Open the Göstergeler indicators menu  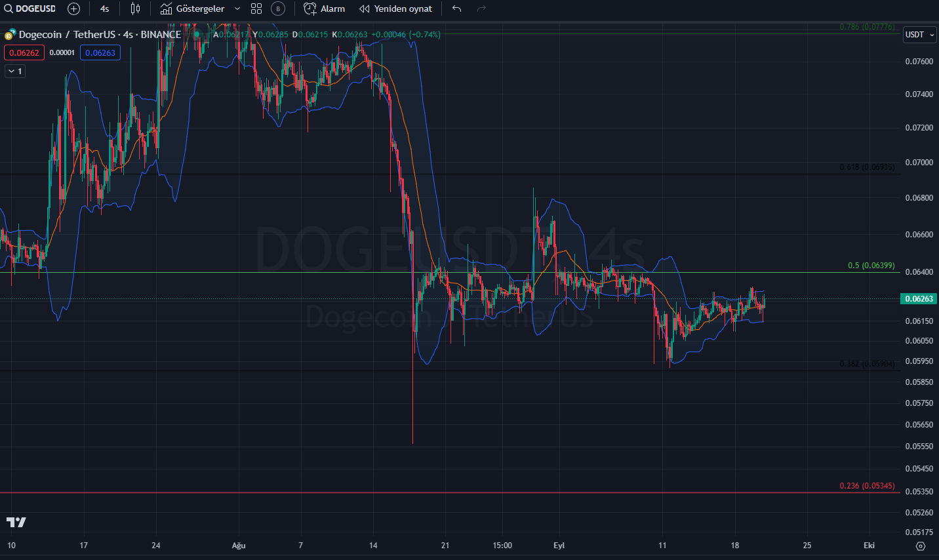[x=193, y=9]
